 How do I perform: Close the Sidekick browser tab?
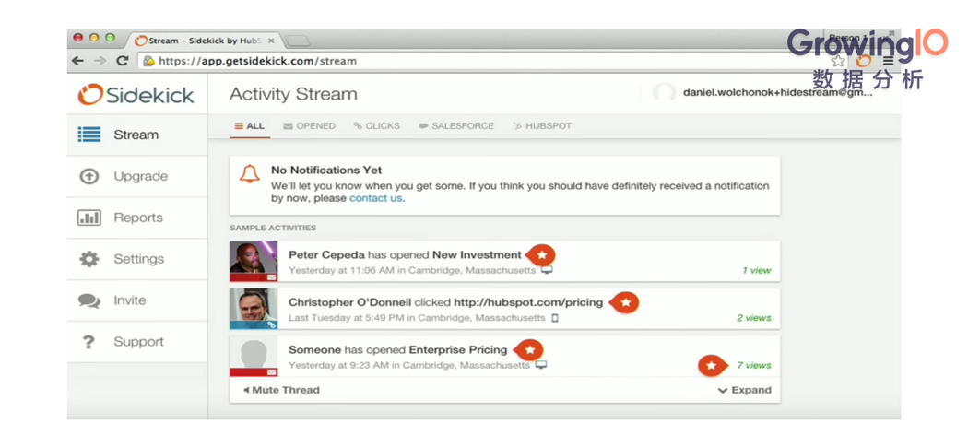tap(271, 41)
